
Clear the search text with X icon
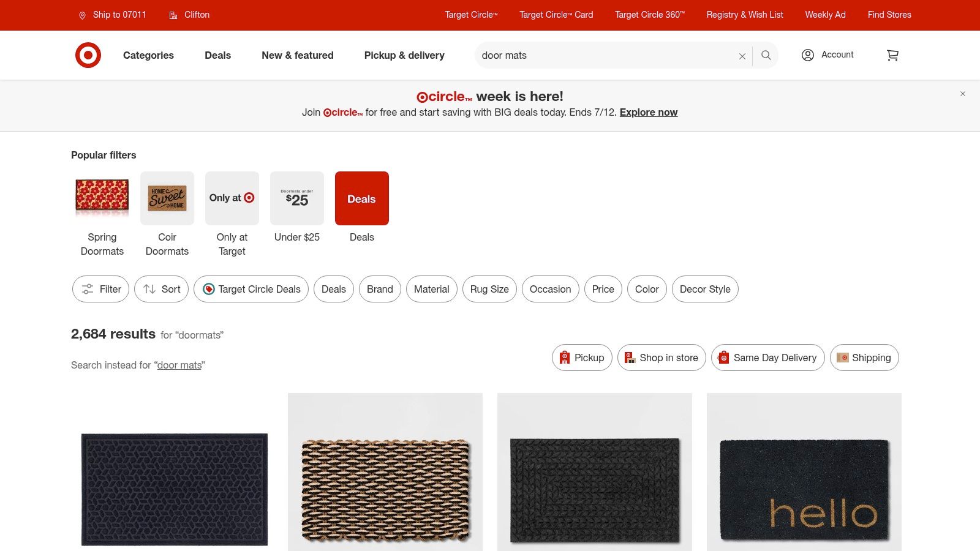click(742, 56)
